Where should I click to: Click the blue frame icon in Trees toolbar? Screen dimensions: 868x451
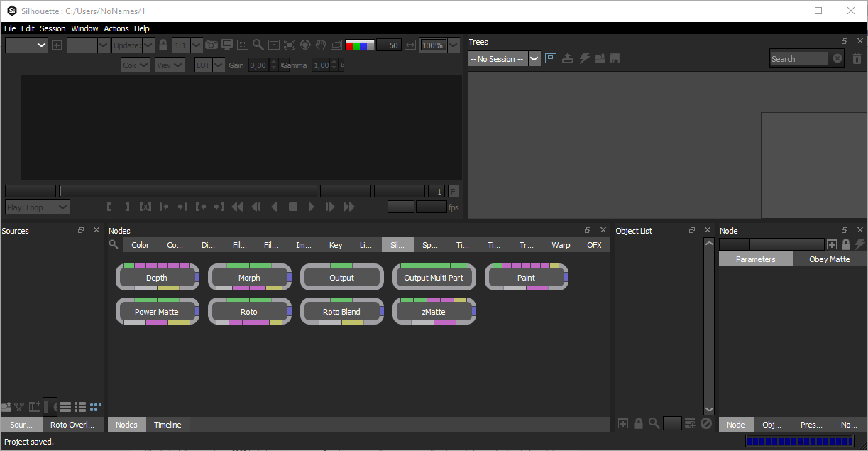(551, 58)
